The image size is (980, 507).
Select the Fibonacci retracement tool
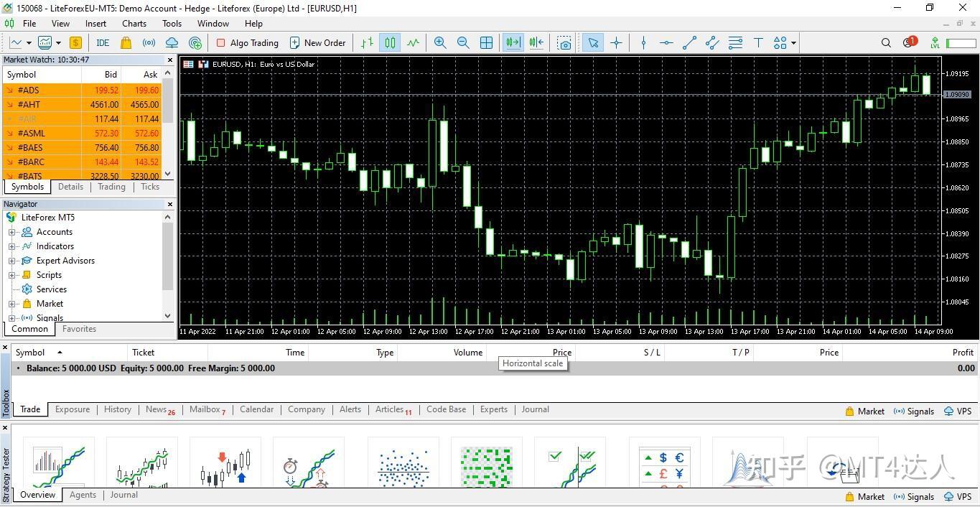coord(735,43)
